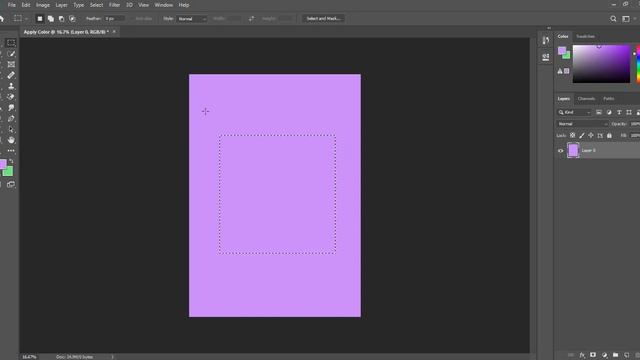Select the Quick Selection brush tool
The image size is (640, 360).
tap(11, 53)
